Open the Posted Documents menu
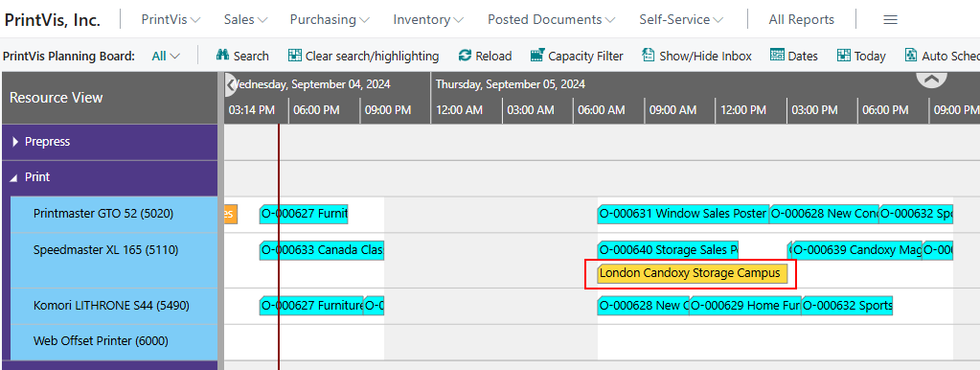The width and height of the screenshot is (980, 370). coord(551,20)
